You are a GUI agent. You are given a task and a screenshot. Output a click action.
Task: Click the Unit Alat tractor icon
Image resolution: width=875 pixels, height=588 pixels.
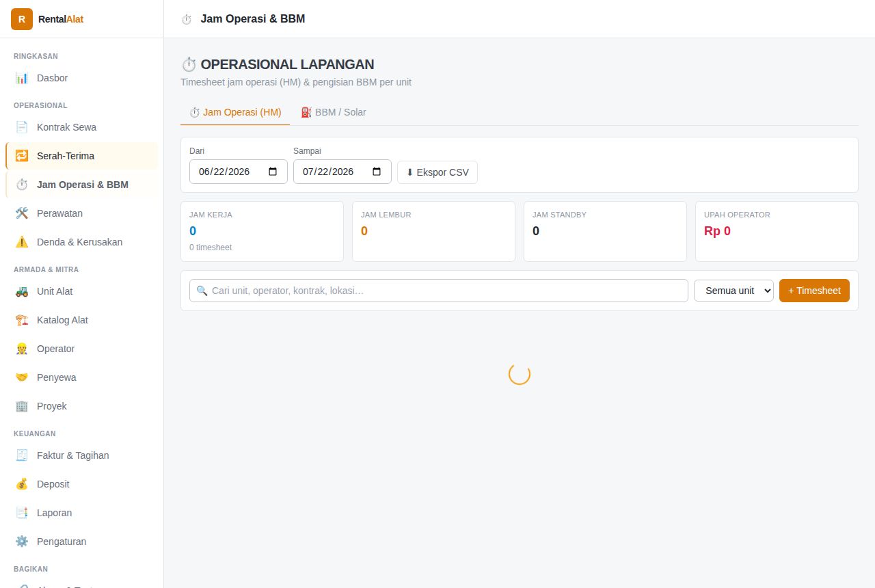coord(22,291)
